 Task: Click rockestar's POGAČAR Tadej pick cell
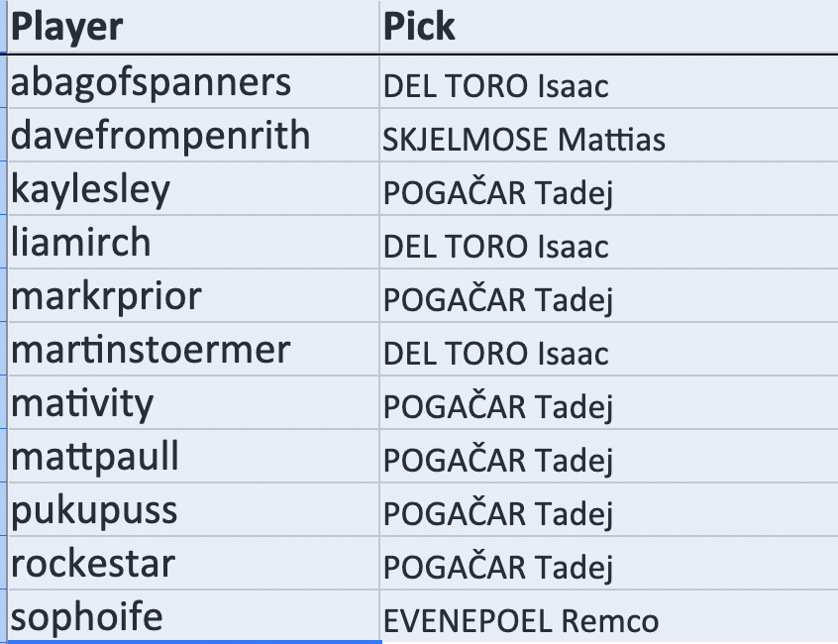(608, 567)
